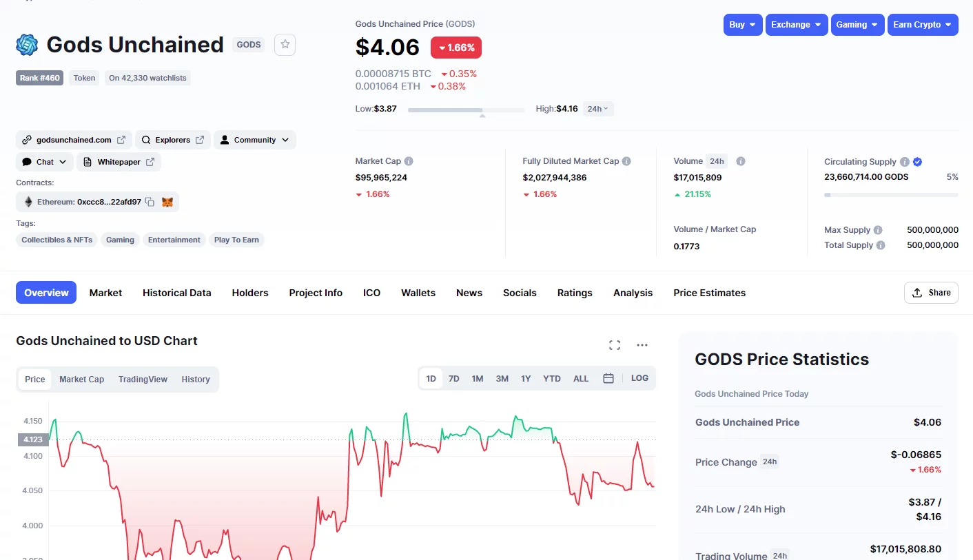Change Low/High 24h period dropdown
The width and height of the screenshot is (973, 560).
[x=598, y=109]
